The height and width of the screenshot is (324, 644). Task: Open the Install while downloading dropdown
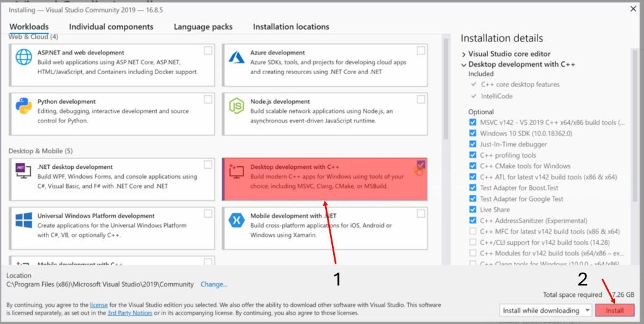[x=546, y=310]
